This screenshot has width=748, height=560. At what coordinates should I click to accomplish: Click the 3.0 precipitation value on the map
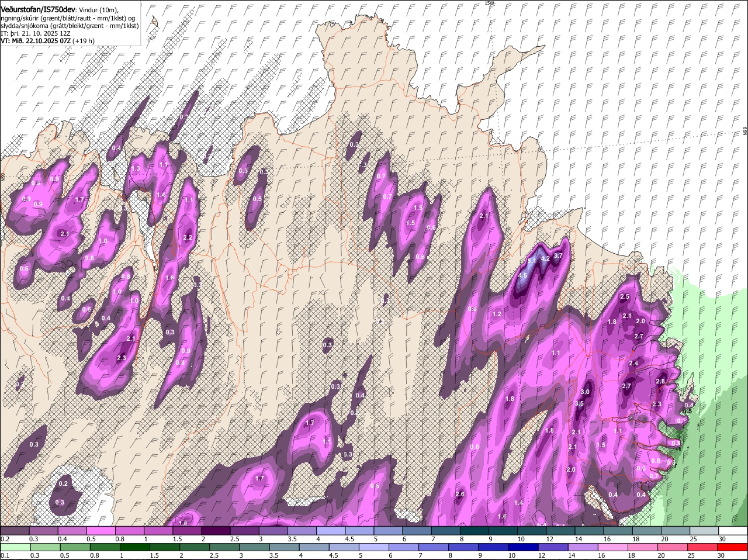coord(586,392)
